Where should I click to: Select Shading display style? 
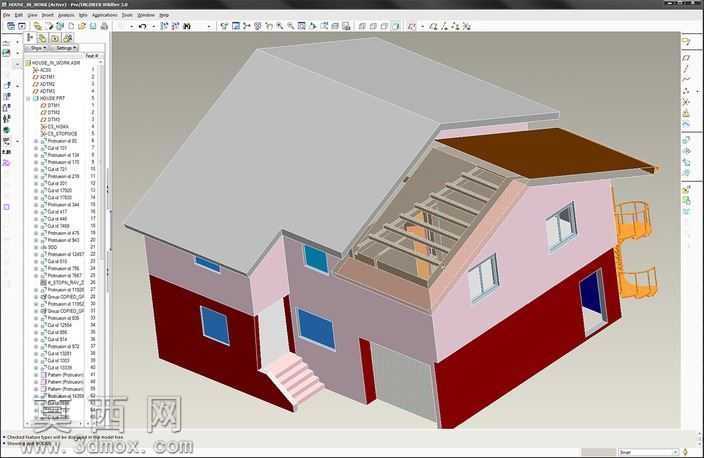(396, 26)
